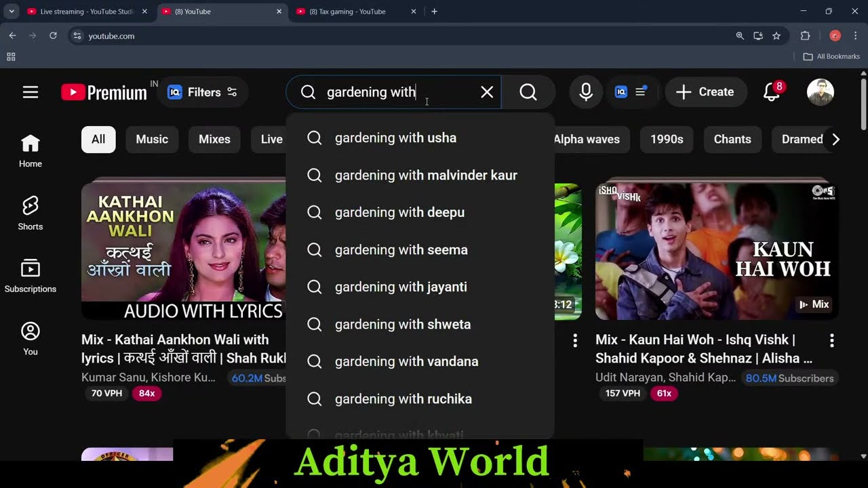Show more chips with right arrow
868x488 pixels.
pos(835,139)
